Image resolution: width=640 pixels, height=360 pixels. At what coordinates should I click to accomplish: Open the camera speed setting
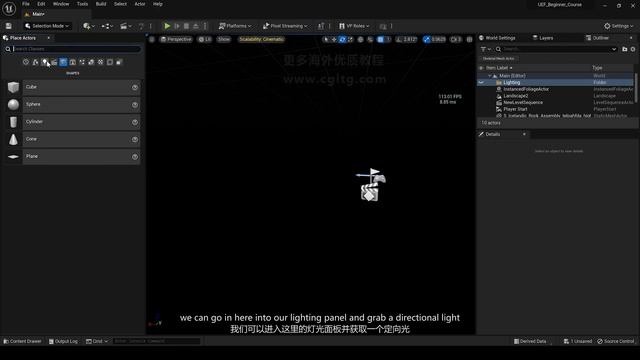(x=456, y=40)
